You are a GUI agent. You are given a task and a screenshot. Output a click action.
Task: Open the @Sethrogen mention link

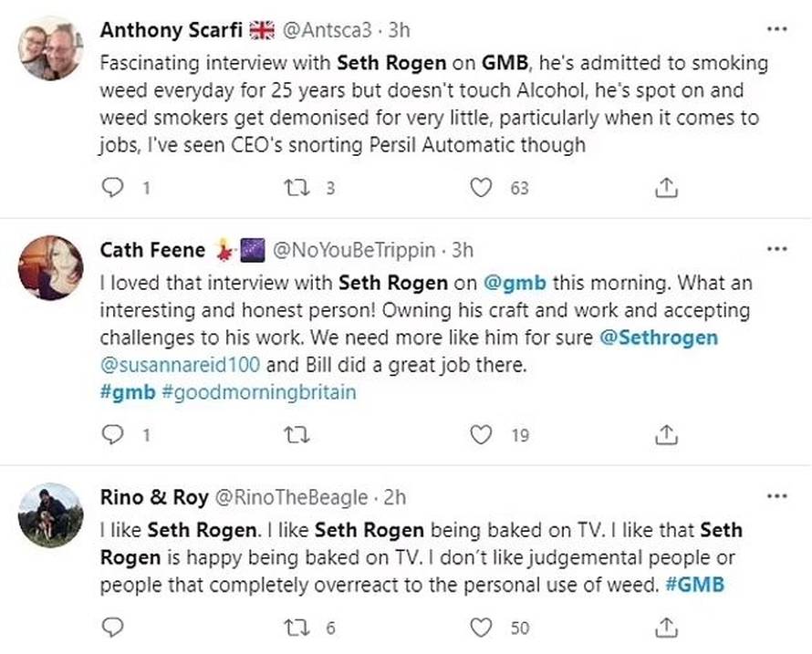(x=659, y=337)
